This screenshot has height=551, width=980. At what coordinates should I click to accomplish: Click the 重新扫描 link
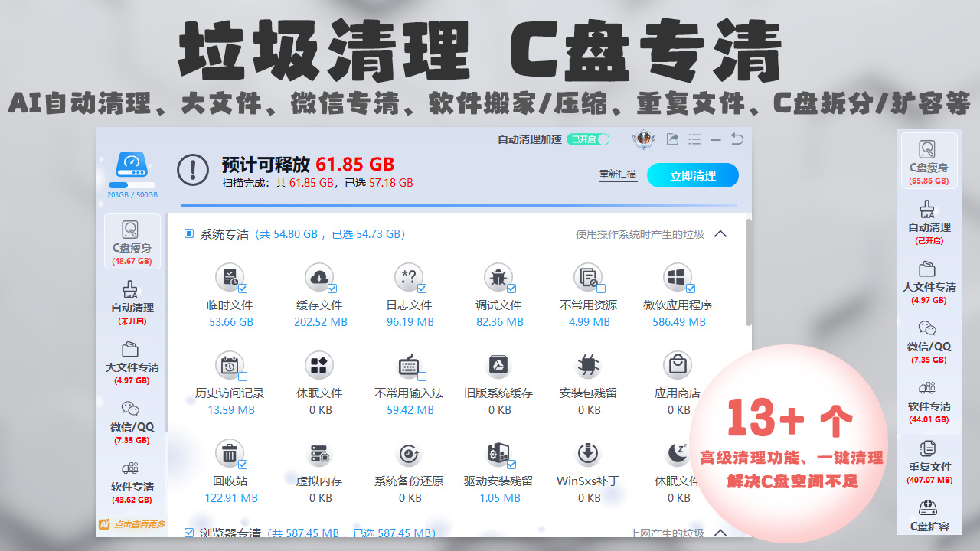617,173
